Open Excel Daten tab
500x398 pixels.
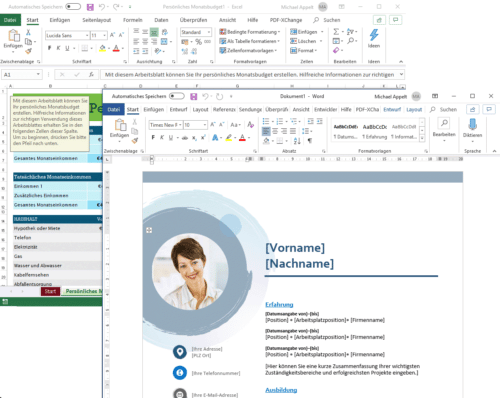click(161, 20)
